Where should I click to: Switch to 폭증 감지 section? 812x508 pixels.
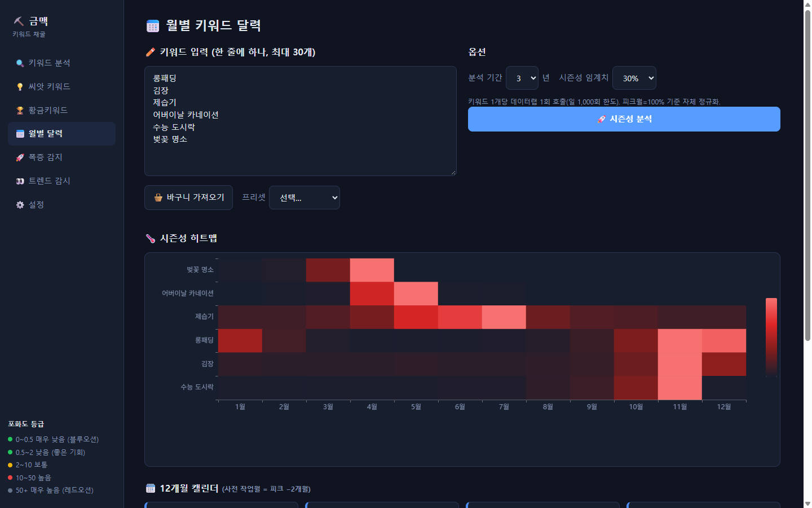tap(61, 157)
